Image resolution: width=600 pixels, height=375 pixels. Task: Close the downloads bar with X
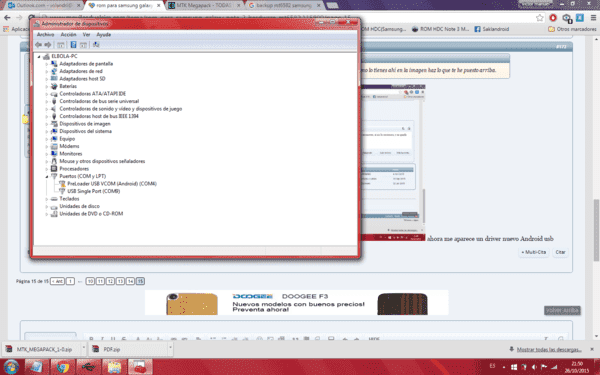tap(592, 349)
